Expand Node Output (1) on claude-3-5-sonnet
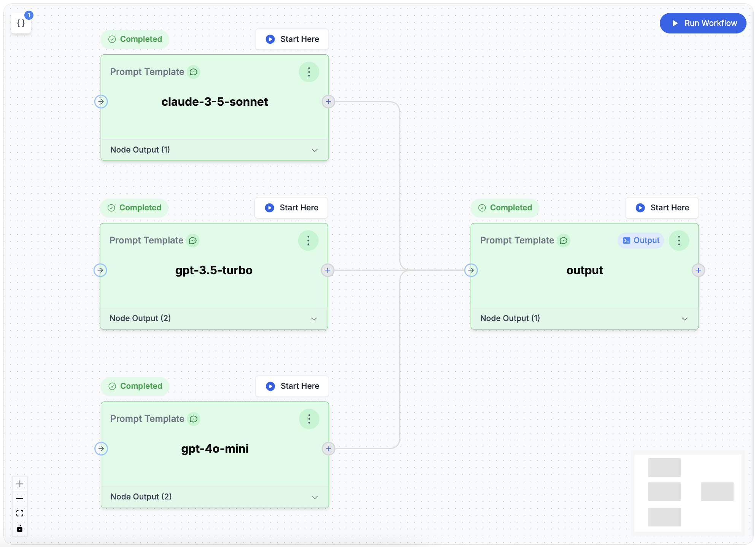 click(x=314, y=150)
